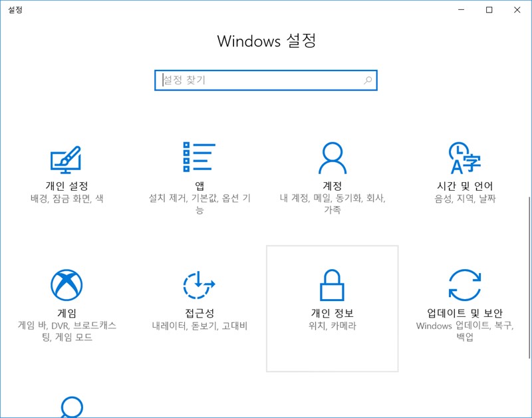Click the magnifier icon in search box
The height and width of the screenshot is (418, 532).
tap(368, 80)
